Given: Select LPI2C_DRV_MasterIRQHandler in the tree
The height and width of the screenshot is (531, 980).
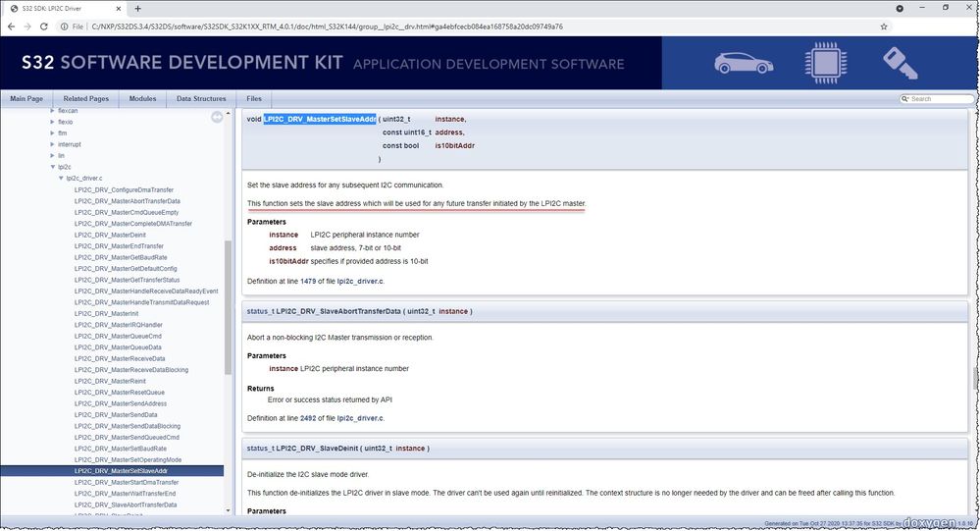Looking at the screenshot, I should click(118, 325).
